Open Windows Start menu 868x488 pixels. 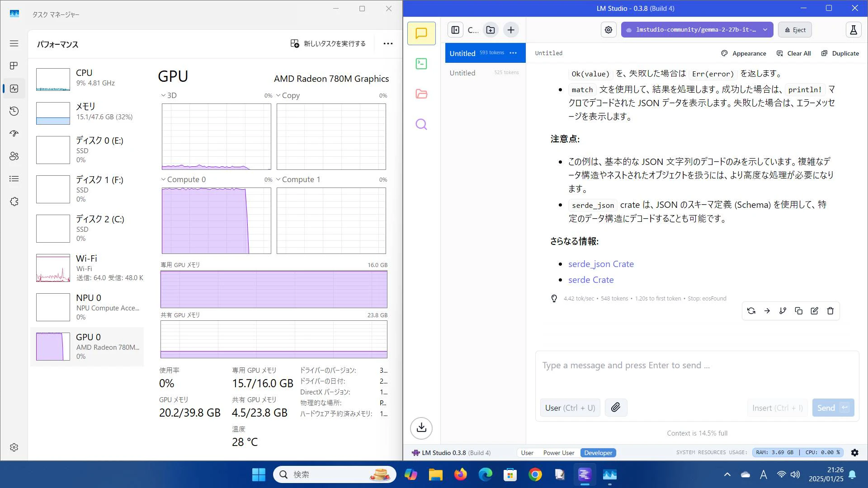click(x=259, y=474)
